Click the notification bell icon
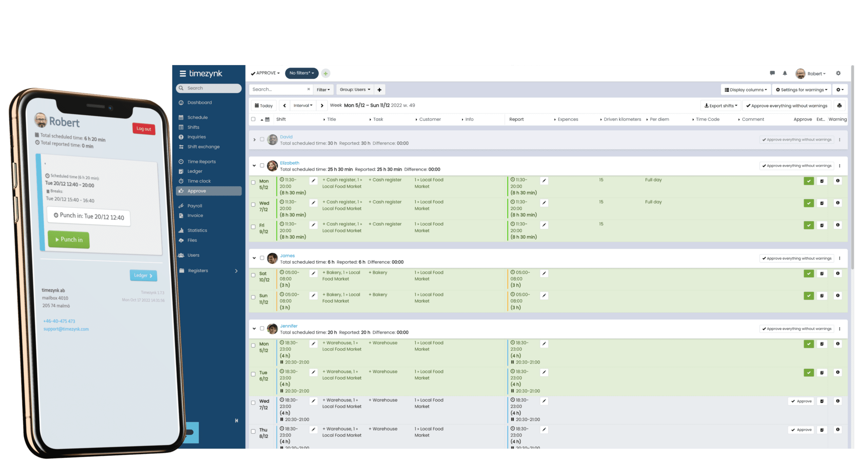868x473 pixels. (785, 73)
